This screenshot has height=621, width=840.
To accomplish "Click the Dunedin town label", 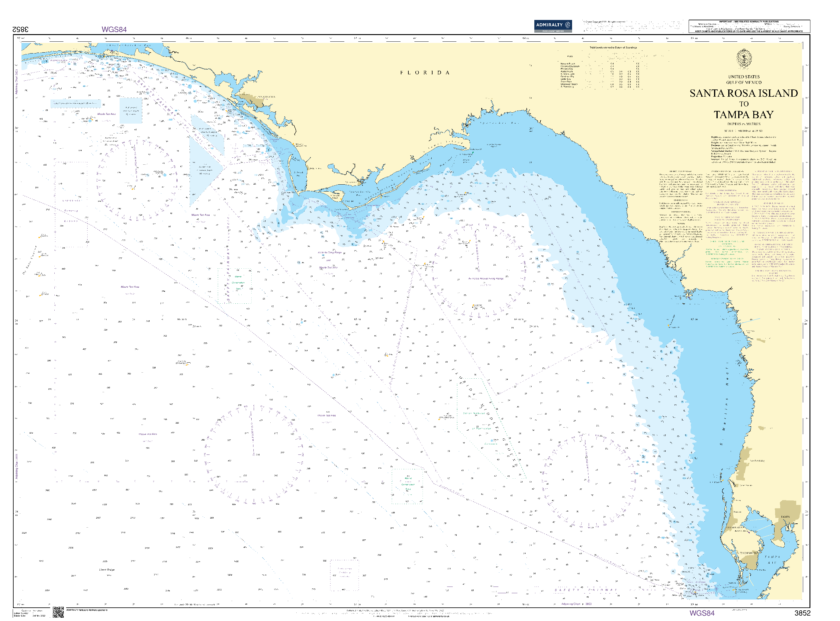I will tap(737, 512).
